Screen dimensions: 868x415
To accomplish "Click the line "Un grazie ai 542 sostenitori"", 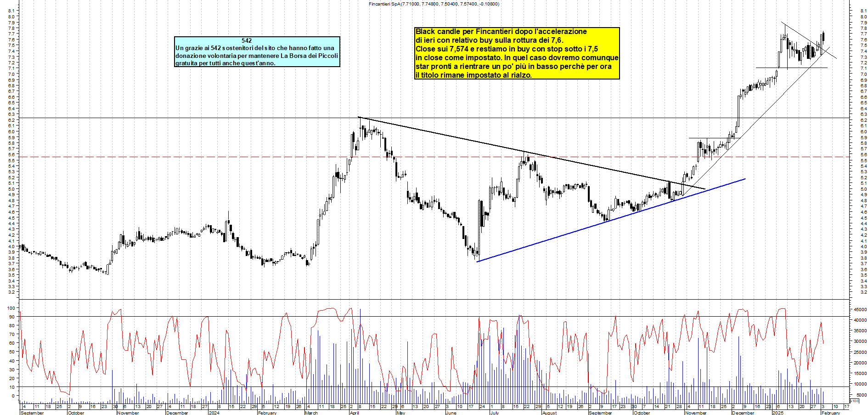I will 255,48.
